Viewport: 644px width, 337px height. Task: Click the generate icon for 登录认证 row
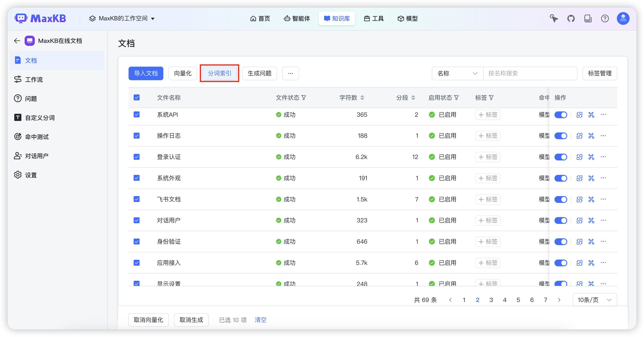tap(591, 157)
